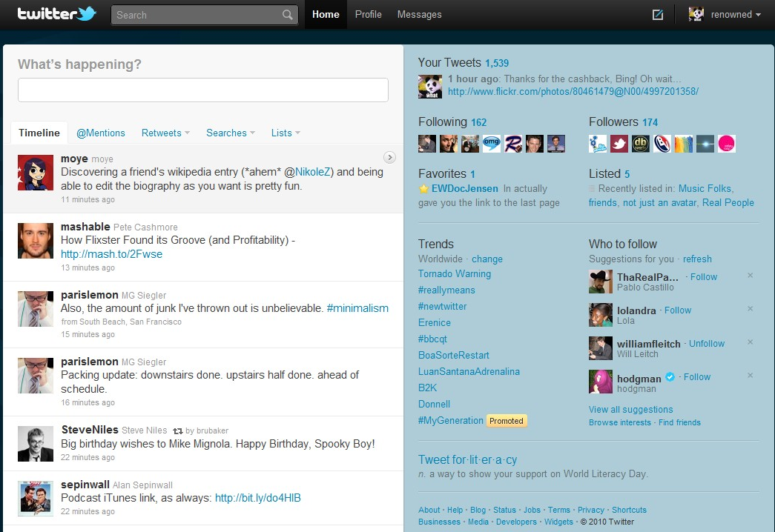Click williamfleitch's avatar in Who to follow
Screen dimensions: 775x532
601,348
